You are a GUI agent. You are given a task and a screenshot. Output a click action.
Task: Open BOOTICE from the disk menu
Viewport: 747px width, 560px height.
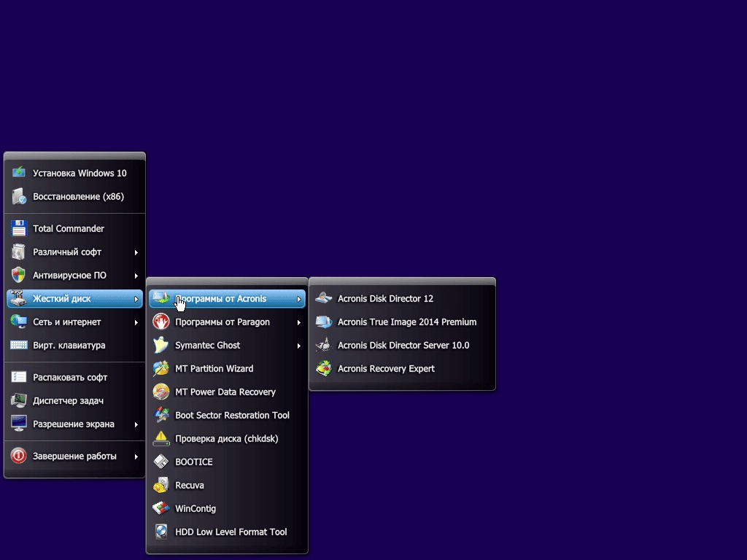coord(228,462)
